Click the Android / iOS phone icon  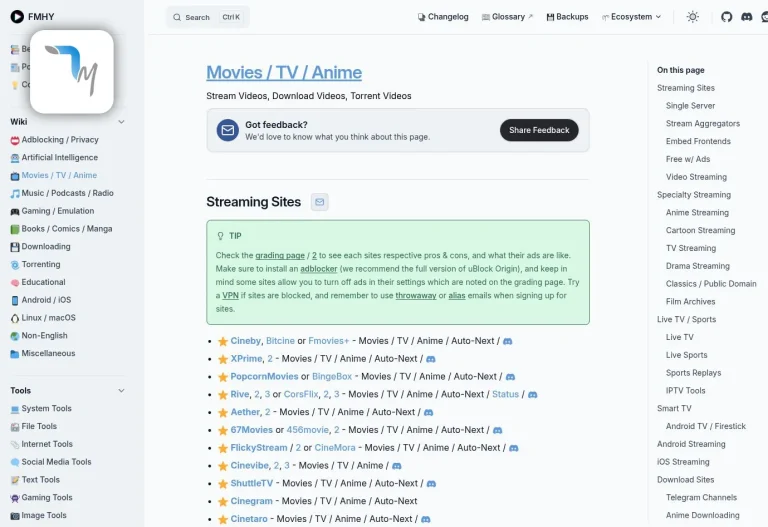tap(15, 300)
